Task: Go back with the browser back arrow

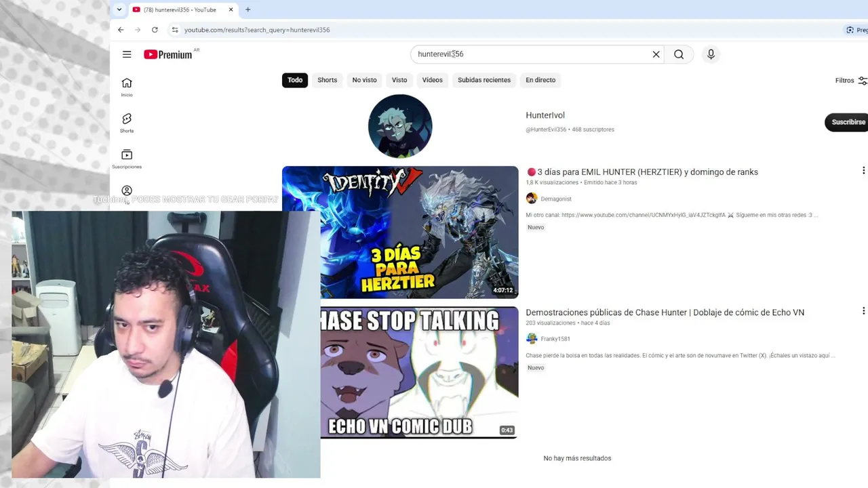Action: click(121, 30)
